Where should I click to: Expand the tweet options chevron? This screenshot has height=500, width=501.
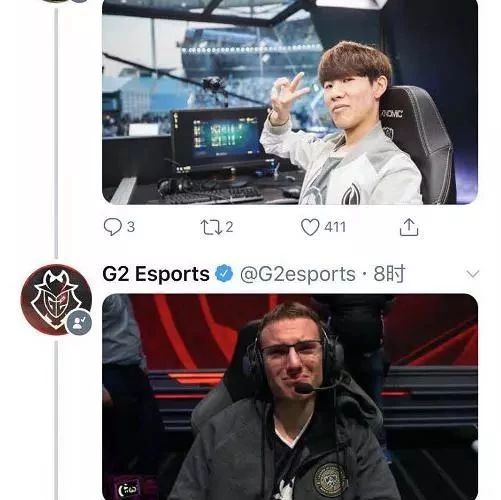click(x=473, y=274)
